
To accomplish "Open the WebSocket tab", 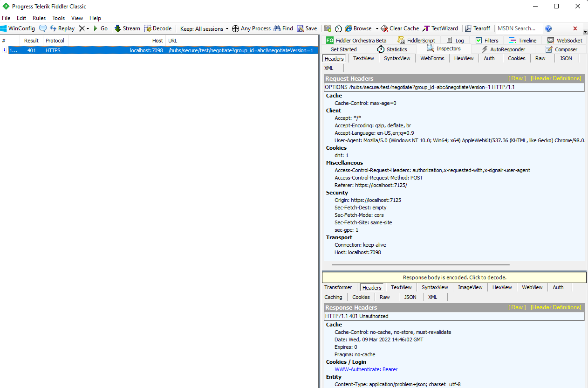I will [x=565, y=41].
